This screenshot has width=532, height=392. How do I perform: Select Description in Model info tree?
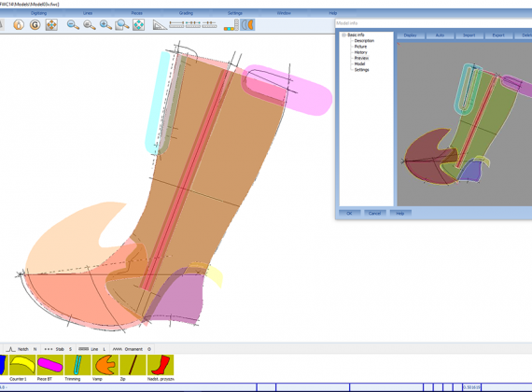[x=364, y=41]
